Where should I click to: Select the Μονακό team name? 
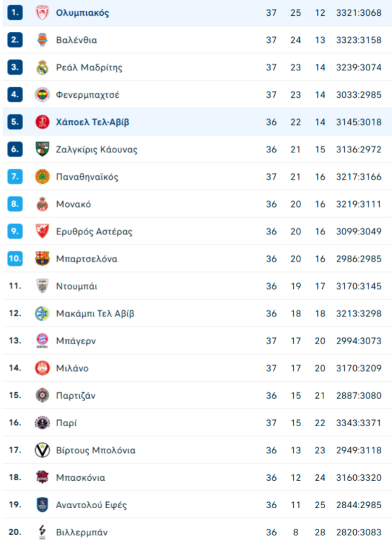pos(73,204)
